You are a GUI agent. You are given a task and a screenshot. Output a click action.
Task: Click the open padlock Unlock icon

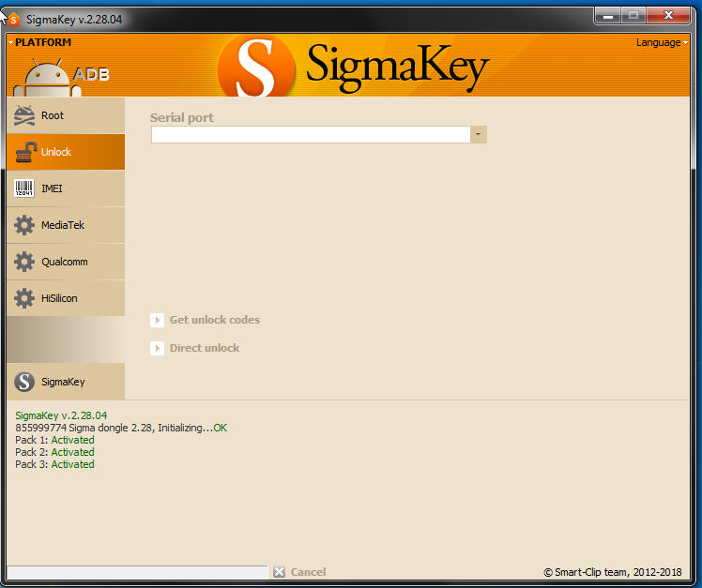tap(25, 152)
